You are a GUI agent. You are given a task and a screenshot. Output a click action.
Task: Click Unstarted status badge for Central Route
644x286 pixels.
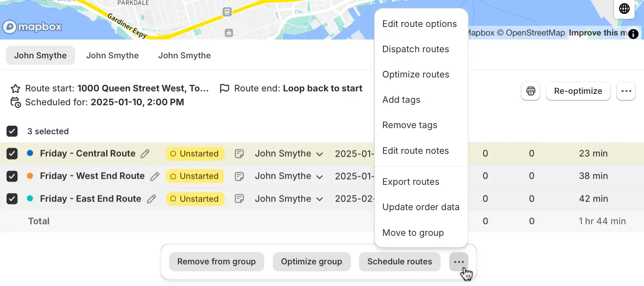point(195,154)
